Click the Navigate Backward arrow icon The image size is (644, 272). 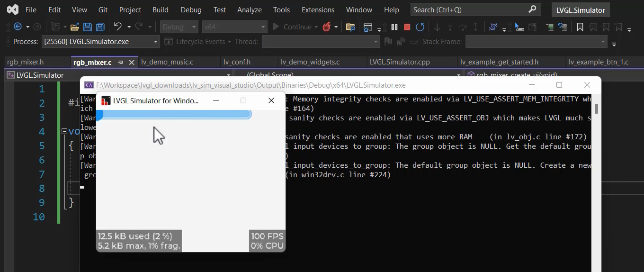coord(18,27)
